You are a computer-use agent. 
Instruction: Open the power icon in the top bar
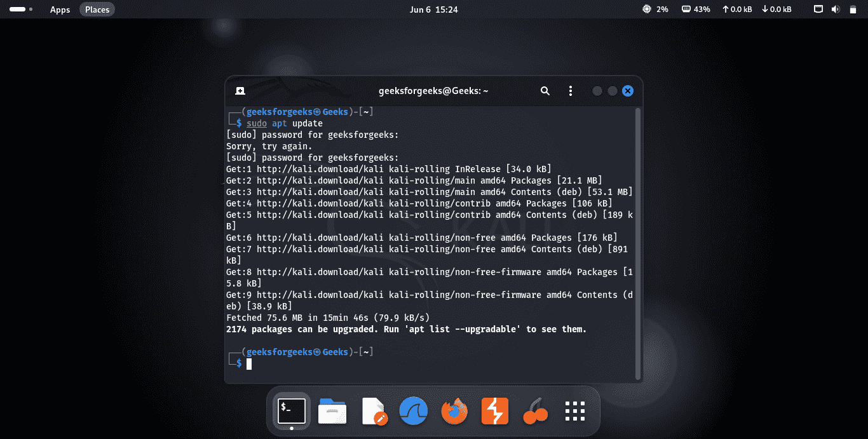(x=852, y=10)
